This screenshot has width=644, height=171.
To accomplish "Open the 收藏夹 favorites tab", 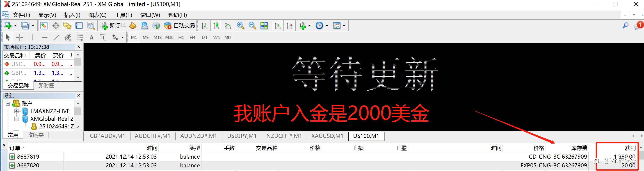I will click(x=36, y=135).
